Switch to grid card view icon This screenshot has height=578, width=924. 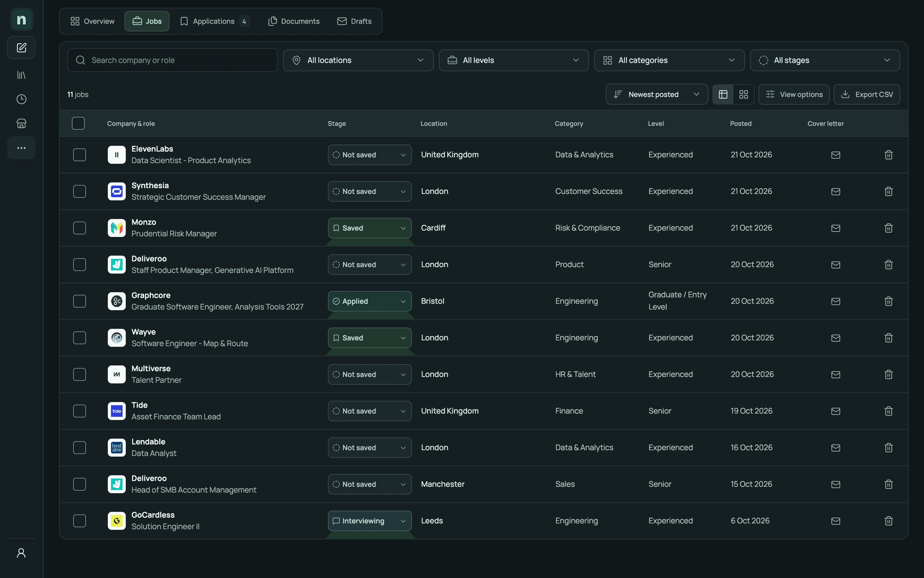tap(743, 94)
